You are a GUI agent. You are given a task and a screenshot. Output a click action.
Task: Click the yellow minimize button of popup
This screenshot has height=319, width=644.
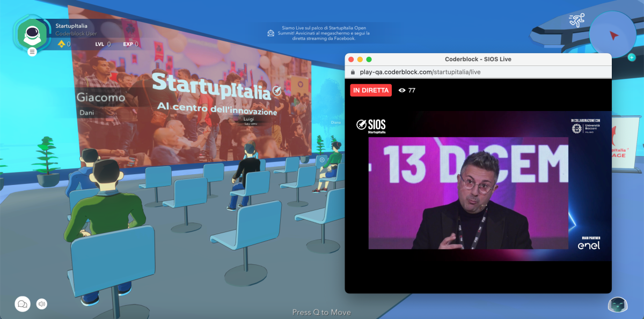coord(360,59)
